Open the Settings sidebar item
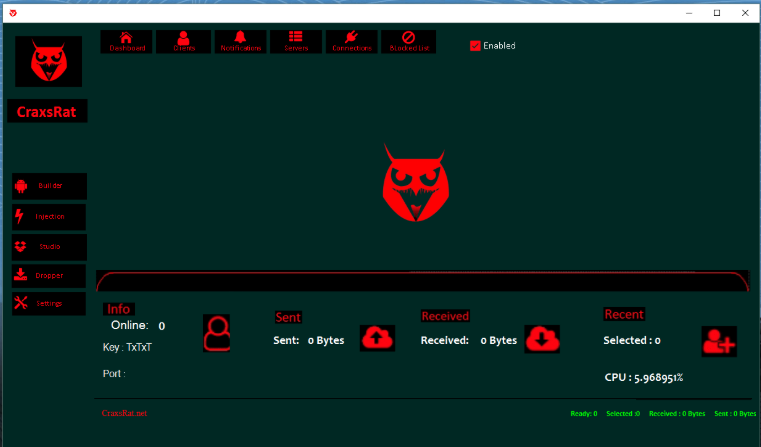The width and height of the screenshot is (761, 447). (49, 303)
